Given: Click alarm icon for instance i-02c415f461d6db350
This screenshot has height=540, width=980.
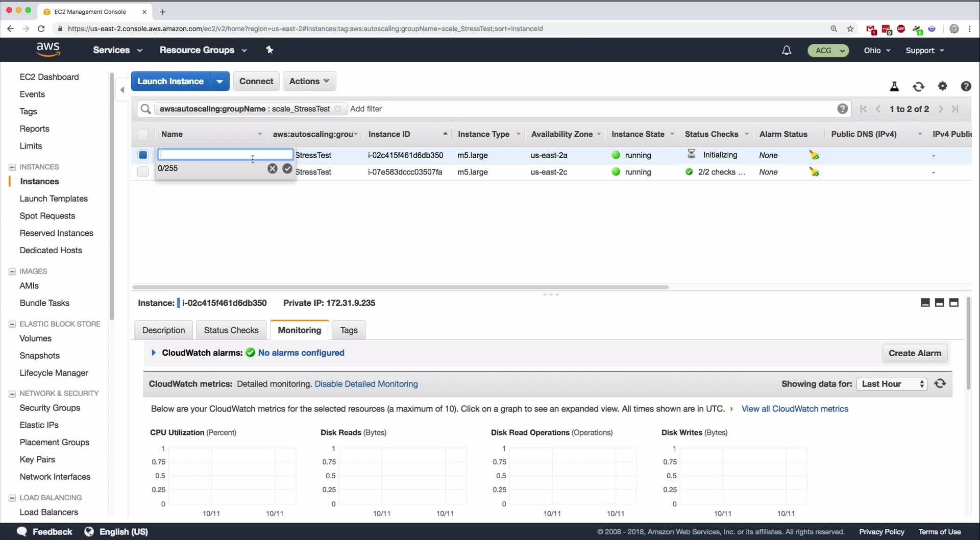Looking at the screenshot, I should point(814,155).
